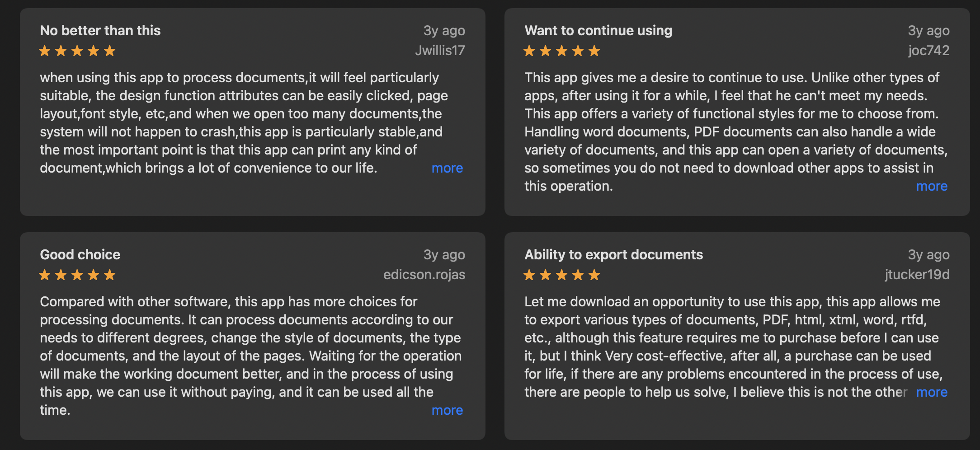
Task: Select the review title 'No better than this'
Action: coord(100,30)
